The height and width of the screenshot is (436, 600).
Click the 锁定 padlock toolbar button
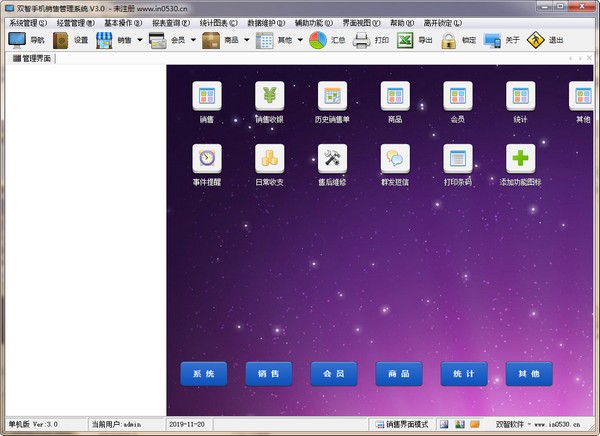pyautogui.click(x=459, y=41)
